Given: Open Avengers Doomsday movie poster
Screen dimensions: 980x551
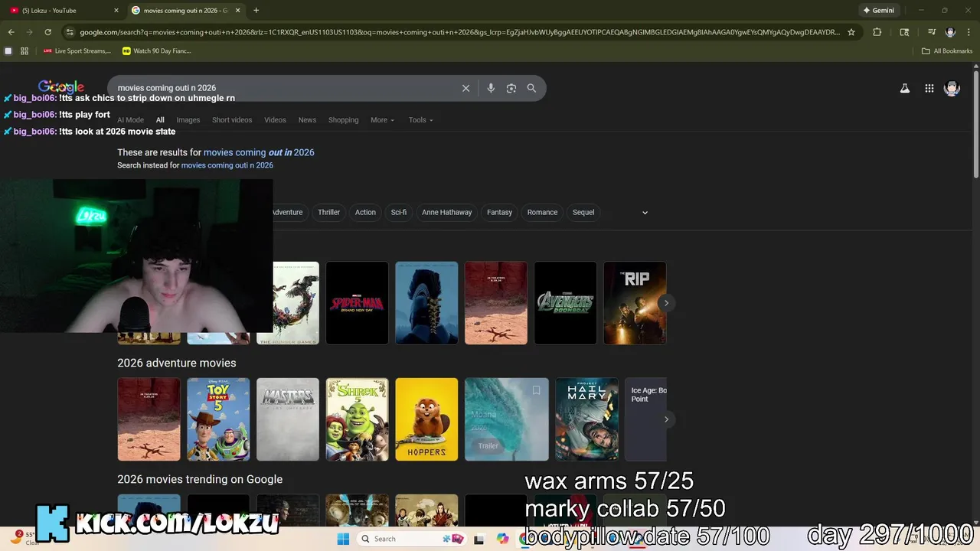Looking at the screenshot, I should pyautogui.click(x=565, y=303).
